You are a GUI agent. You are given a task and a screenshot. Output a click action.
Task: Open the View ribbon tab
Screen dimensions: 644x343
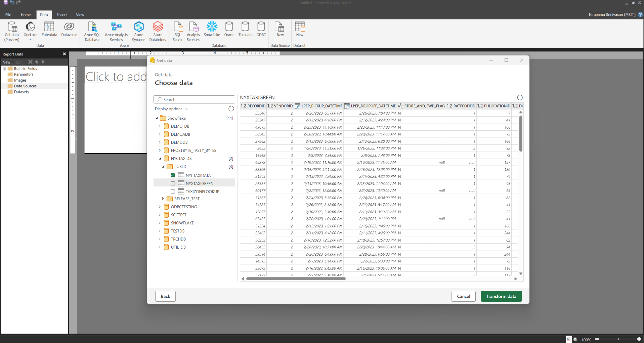tap(80, 15)
